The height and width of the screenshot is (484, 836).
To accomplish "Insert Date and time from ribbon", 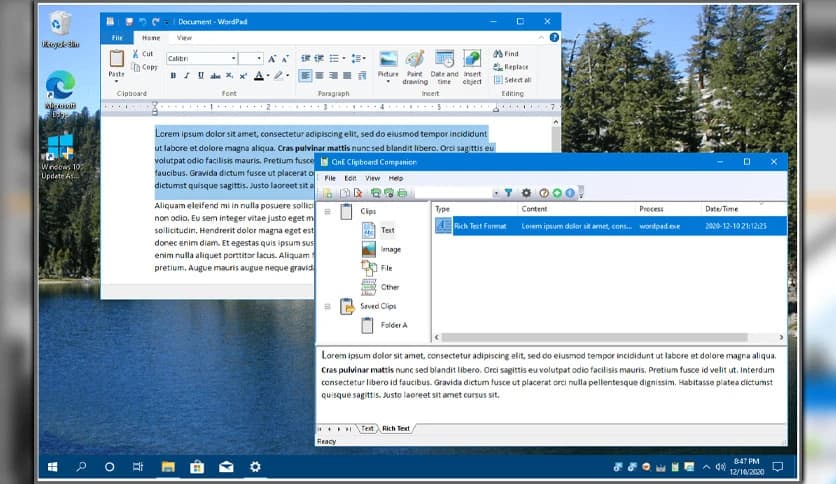I will click(x=444, y=60).
